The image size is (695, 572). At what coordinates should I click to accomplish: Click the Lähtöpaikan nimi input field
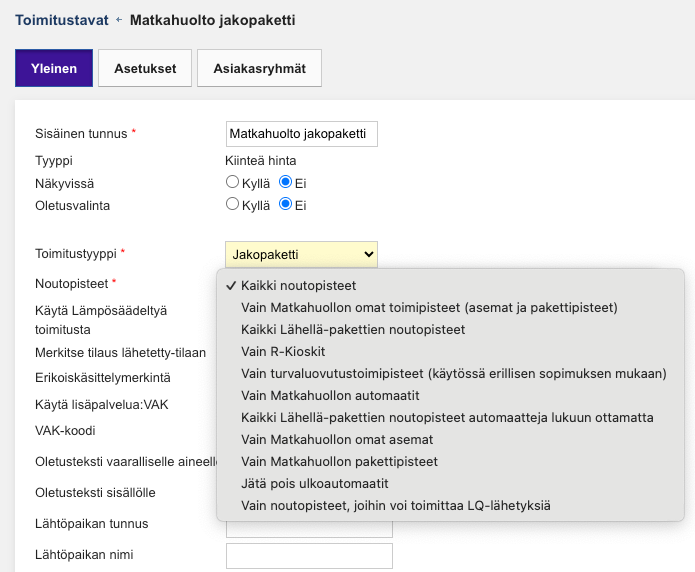click(309, 556)
